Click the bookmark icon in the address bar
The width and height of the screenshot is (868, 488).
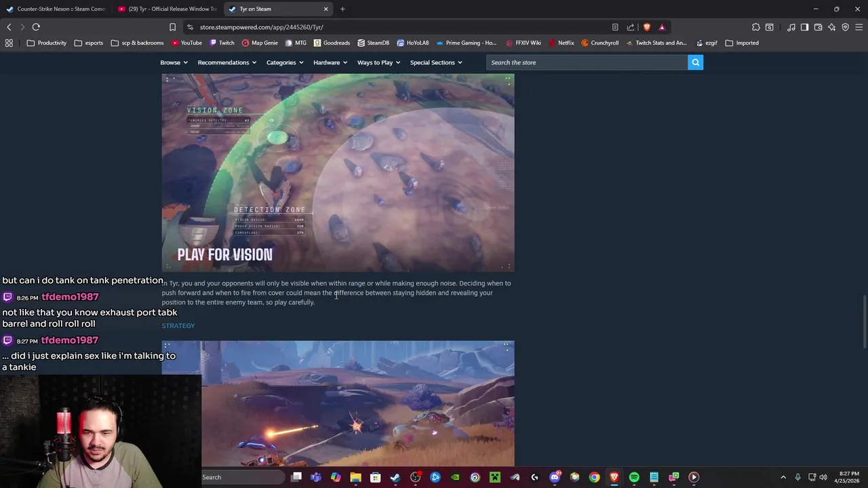coord(172,27)
